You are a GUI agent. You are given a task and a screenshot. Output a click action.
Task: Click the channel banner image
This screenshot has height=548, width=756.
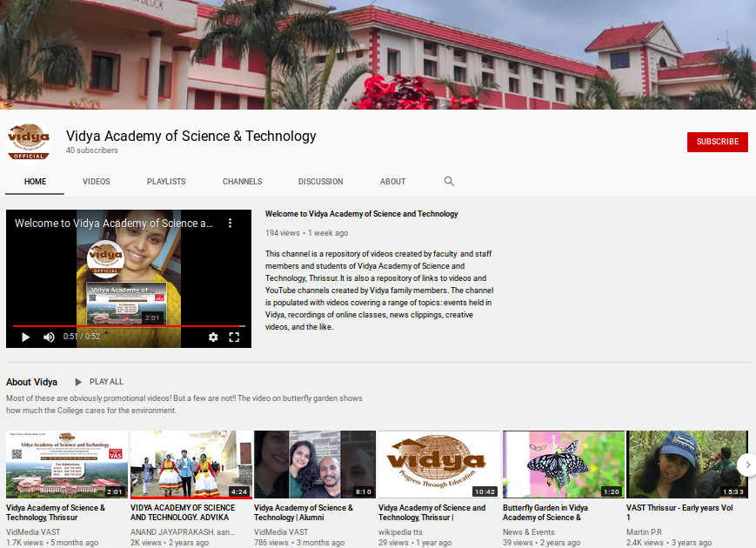point(378,55)
